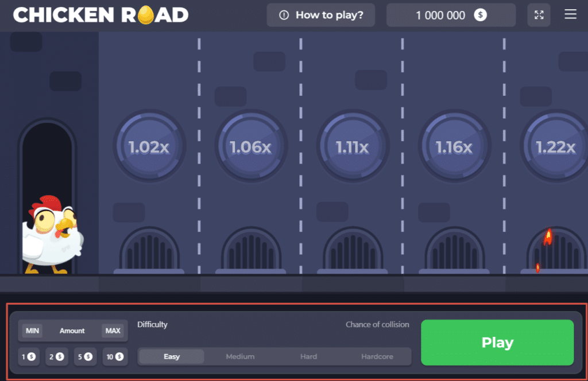Open the hamburger menu

pos(570,14)
